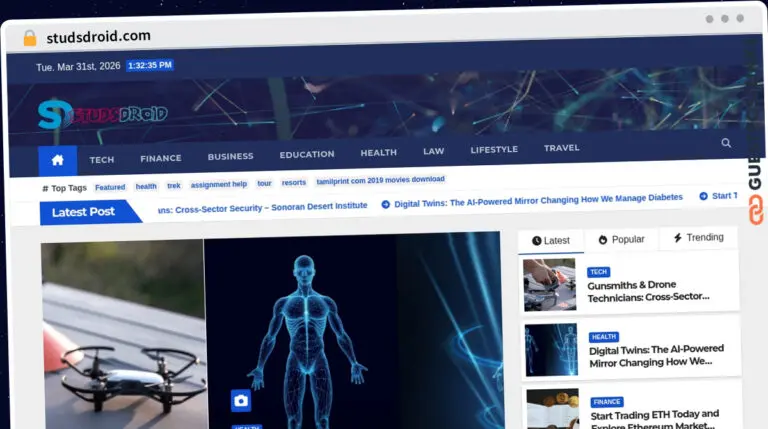Click the Health badge above Digital Twins
Screen dimensions: 768x429
[x=603, y=337]
